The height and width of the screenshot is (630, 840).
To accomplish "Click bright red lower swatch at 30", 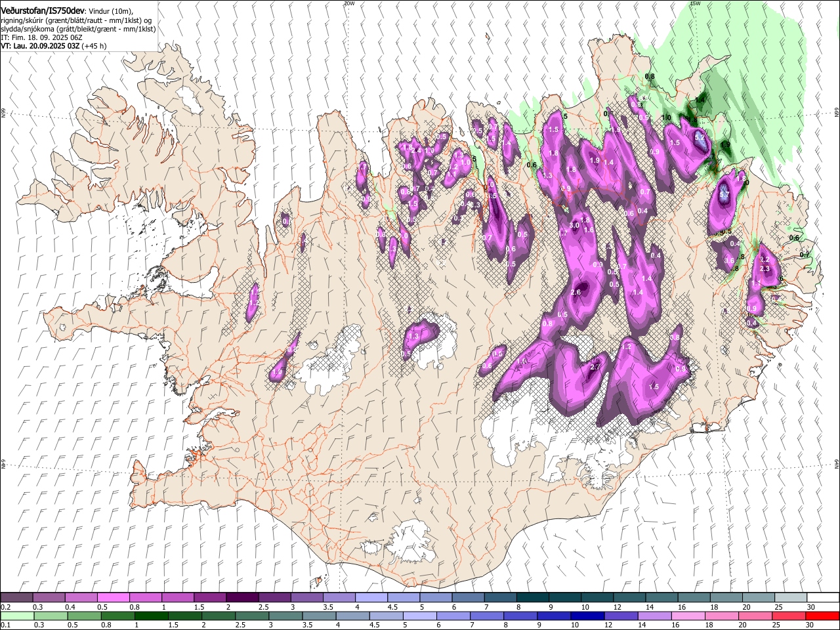I will pyautogui.click(x=822, y=616).
